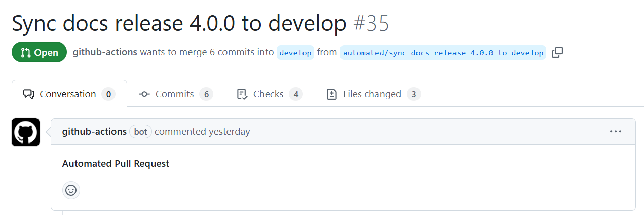Click the #35 pull request number

pyautogui.click(x=371, y=23)
